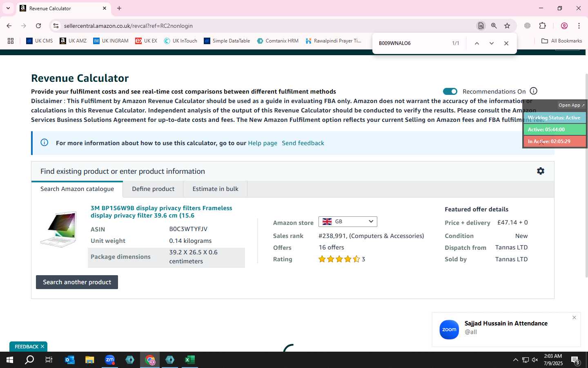The width and height of the screenshot is (588, 368).
Task: Click the product image thumbnail
Action: (x=59, y=229)
